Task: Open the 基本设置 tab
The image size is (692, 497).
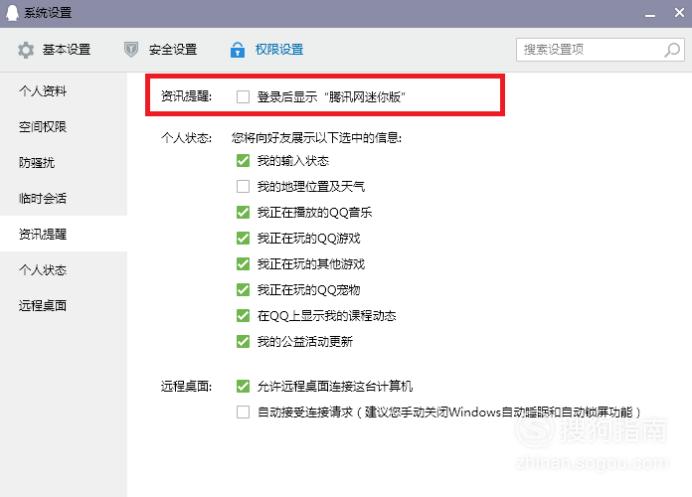Action: pos(54,49)
